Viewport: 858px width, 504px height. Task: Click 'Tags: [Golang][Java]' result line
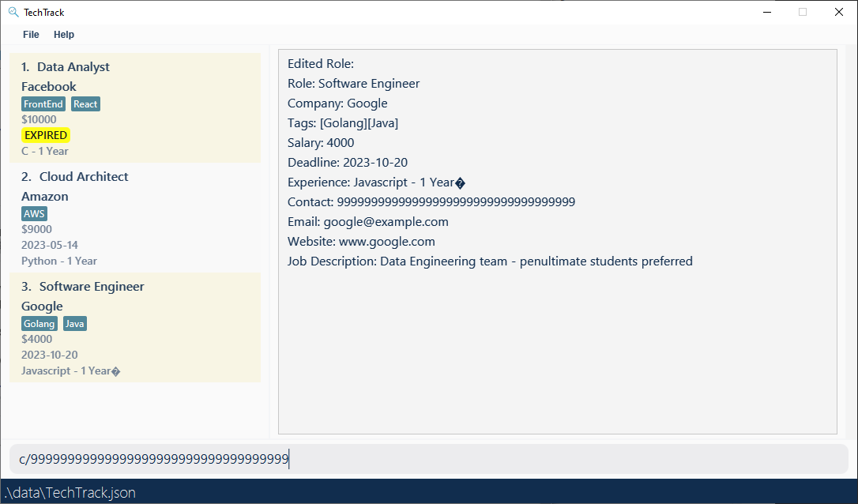pyautogui.click(x=343, y=122)
